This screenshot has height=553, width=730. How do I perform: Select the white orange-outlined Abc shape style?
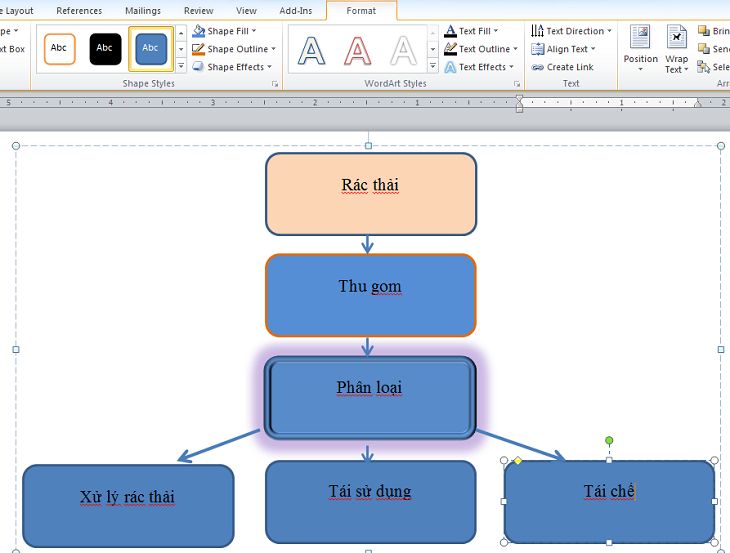59,48
